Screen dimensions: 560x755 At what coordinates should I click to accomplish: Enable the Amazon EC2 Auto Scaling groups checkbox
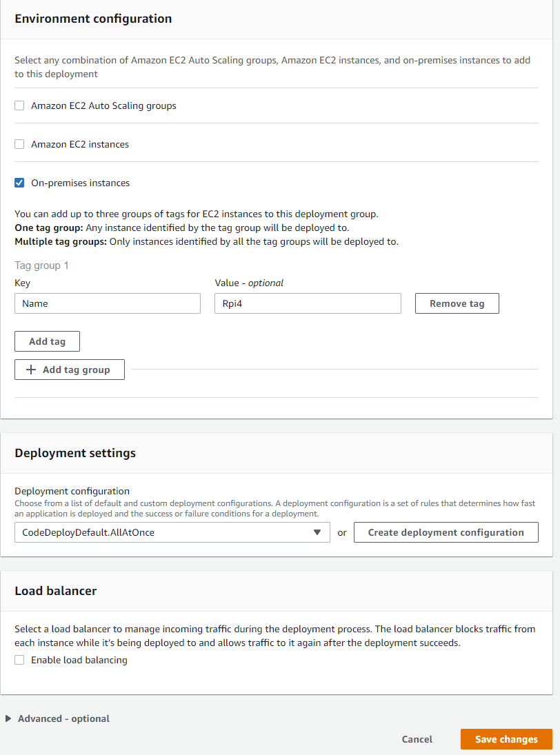19,105
